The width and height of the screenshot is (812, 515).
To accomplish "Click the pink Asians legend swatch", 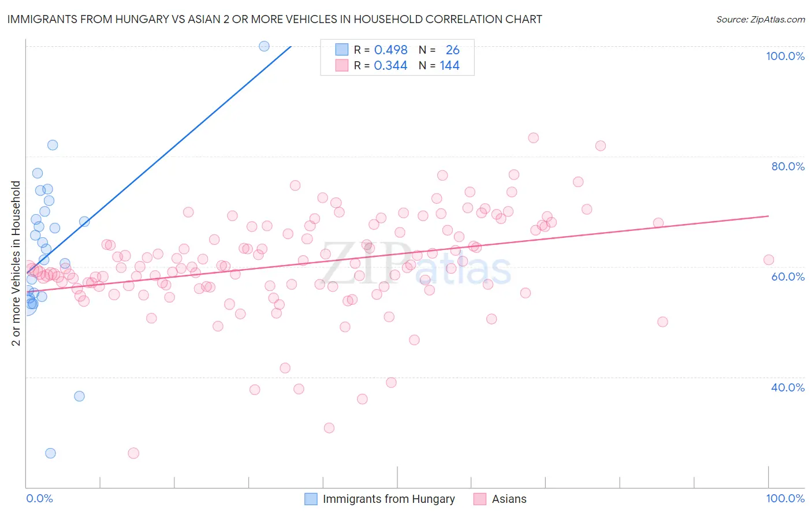I will (x=480, y=499).
